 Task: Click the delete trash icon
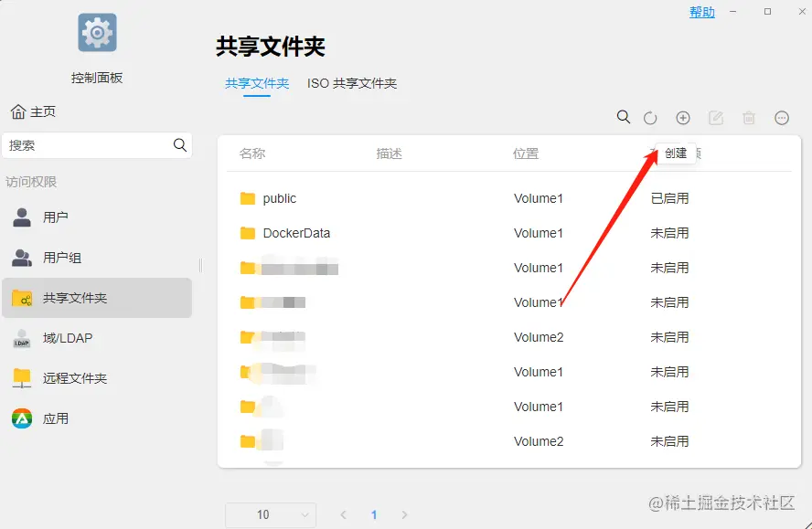point(749,118)
